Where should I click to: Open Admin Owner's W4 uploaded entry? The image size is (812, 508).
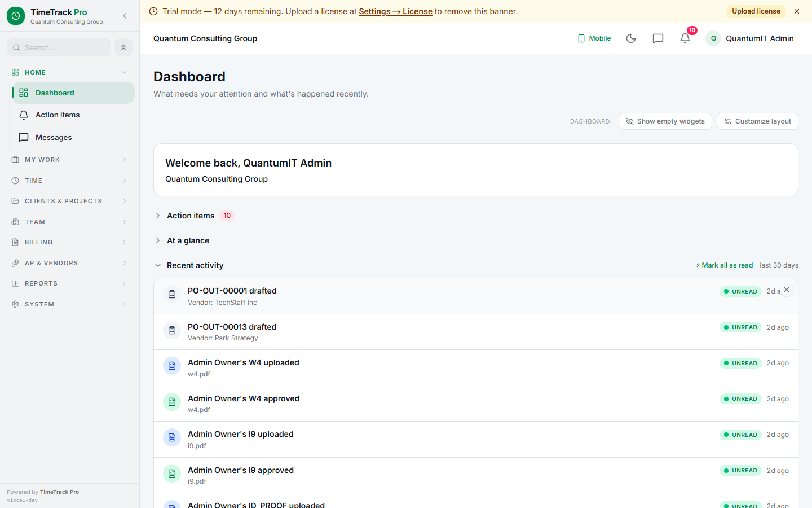click(x=476, y=368)
